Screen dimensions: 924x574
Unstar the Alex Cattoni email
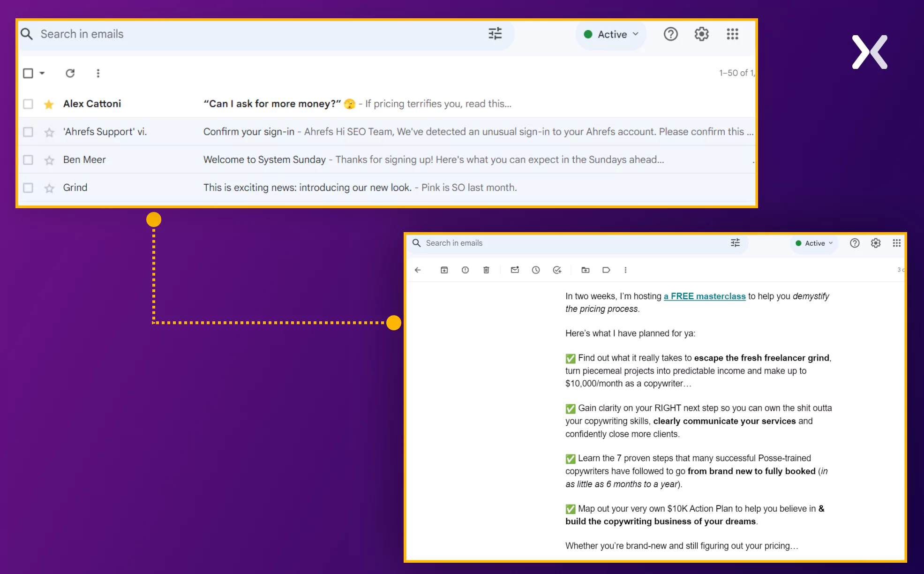[x=49, y=104]
